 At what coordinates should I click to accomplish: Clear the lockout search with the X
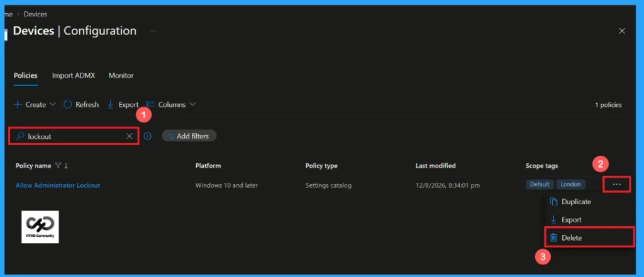[x=130, y=136]
